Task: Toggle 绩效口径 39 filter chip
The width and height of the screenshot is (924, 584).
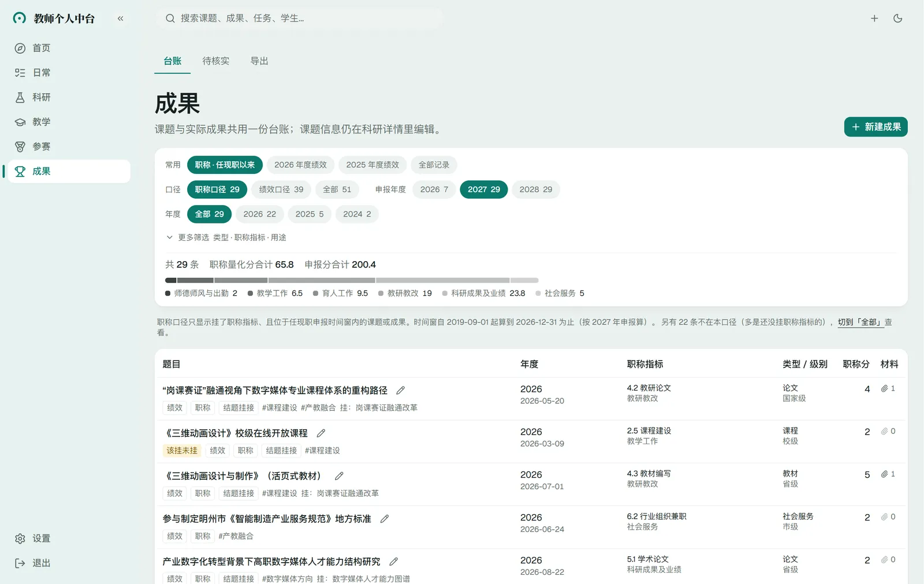Action: click(281, 189)
